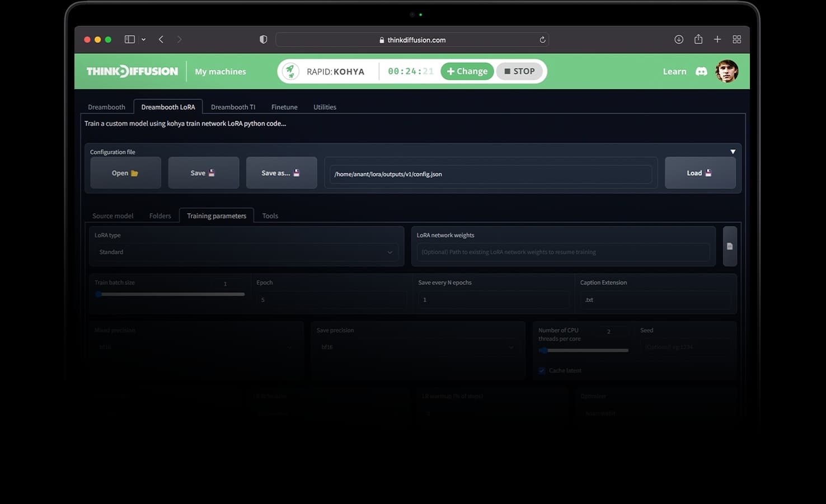Open the Discord icon

[701, 72]
